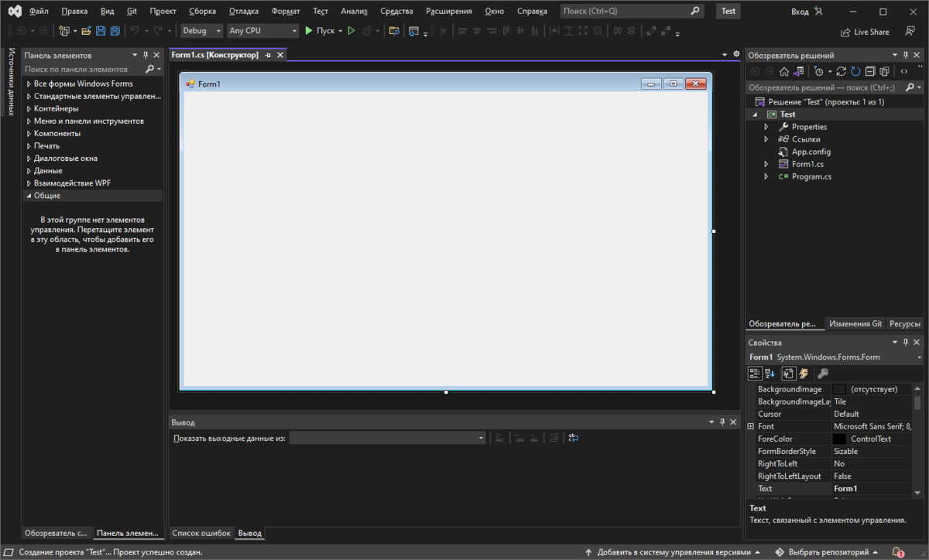This screenshot has height=560, width=929.
Task: Select Program.cs in solution tree
Action: pos(811,176)
